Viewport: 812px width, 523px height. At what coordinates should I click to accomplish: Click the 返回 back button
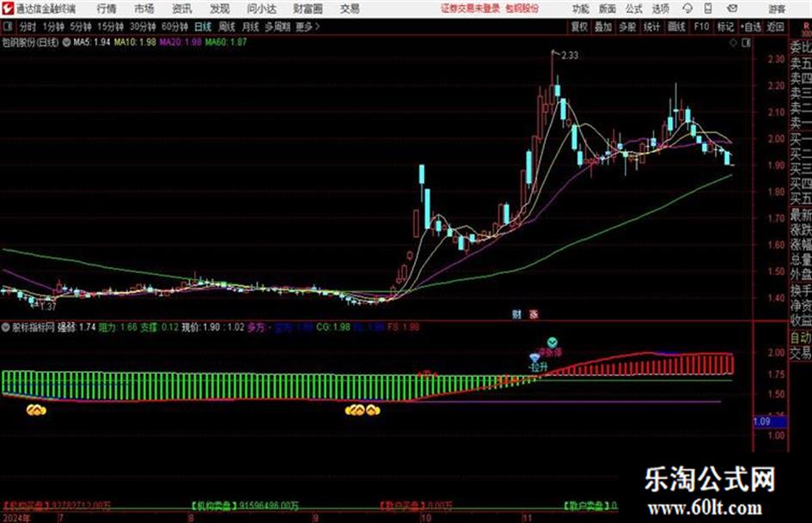tap(775, 27)
